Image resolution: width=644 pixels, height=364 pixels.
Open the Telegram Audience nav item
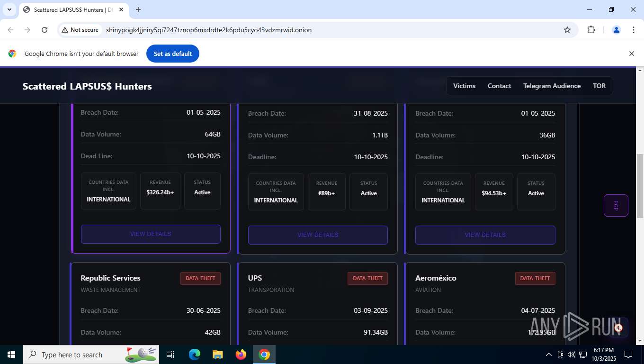point(552,86)
